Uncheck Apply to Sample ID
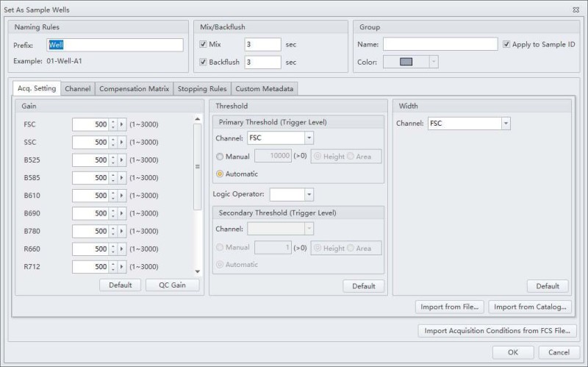This screenshot has width=588, height=367. click(506, 44)
